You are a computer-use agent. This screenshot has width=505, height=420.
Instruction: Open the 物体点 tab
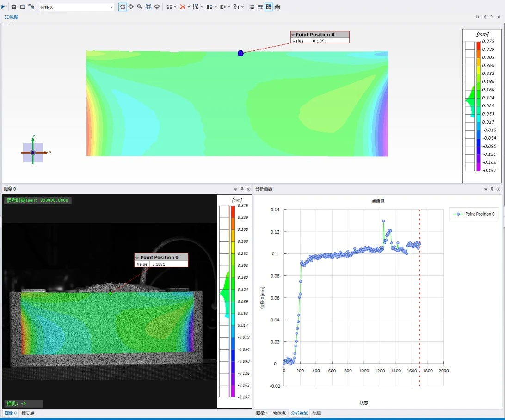pos(279,413)
